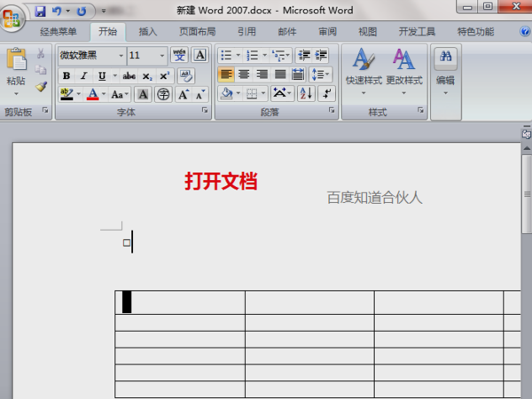This screenshot has height=399, width=532.
Task: Launch the 字体 dialog box
Action: (205, 110)
